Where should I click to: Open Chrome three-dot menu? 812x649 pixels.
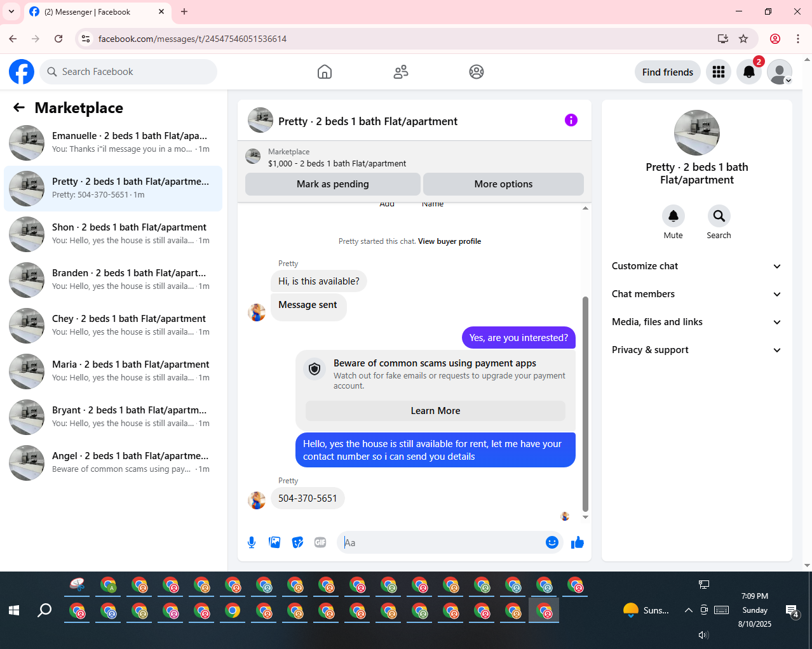798,39
